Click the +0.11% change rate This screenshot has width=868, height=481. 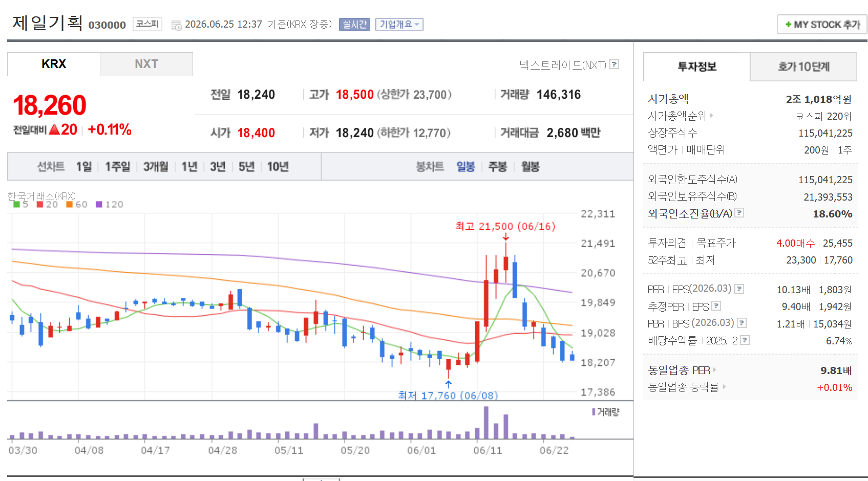(x=110, y=129)
